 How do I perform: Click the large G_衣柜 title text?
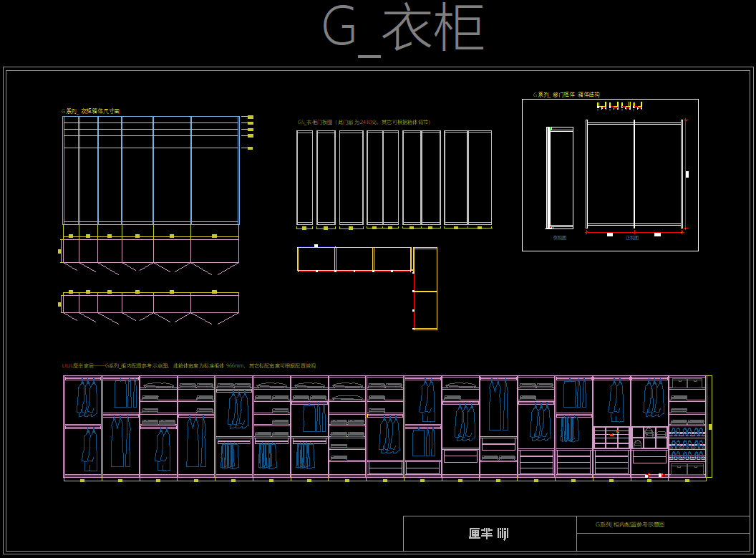(403, 29)
